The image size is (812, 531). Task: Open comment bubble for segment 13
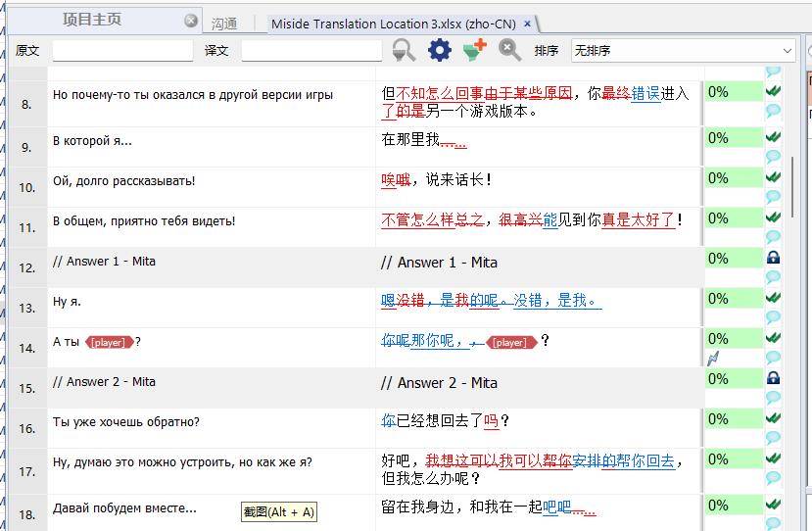pos(773,317)
